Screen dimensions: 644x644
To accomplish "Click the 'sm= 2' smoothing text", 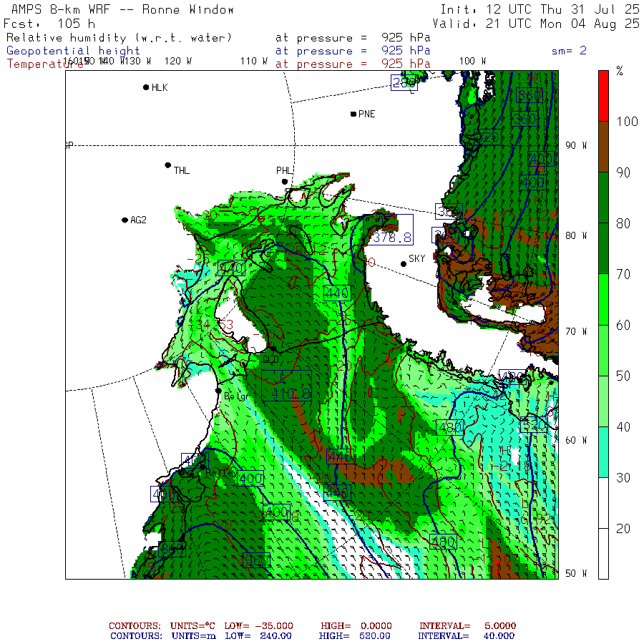I will [x=569, y=51].
